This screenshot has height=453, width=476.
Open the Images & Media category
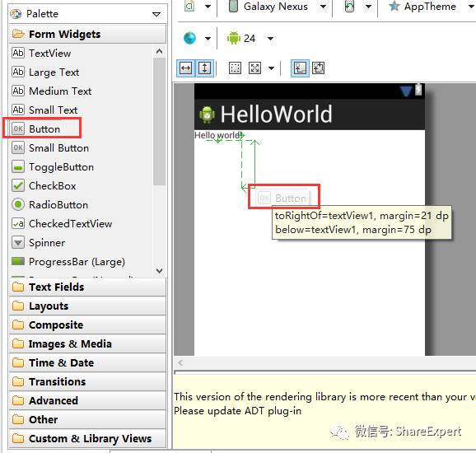[x=87, y=343]
